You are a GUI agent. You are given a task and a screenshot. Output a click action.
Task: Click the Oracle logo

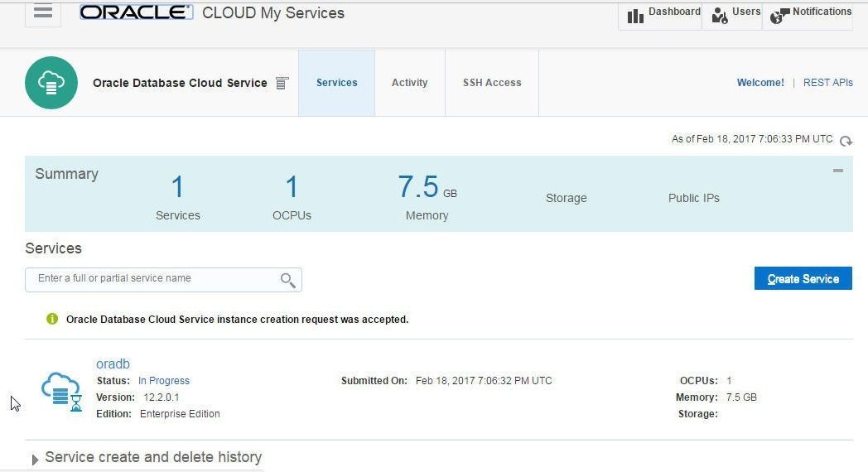click(136, 12)
